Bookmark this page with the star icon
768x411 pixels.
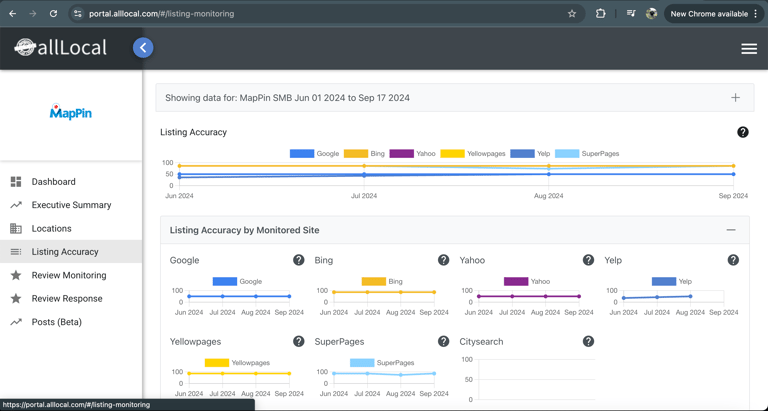pyautogui.click(x=572, y=14)
